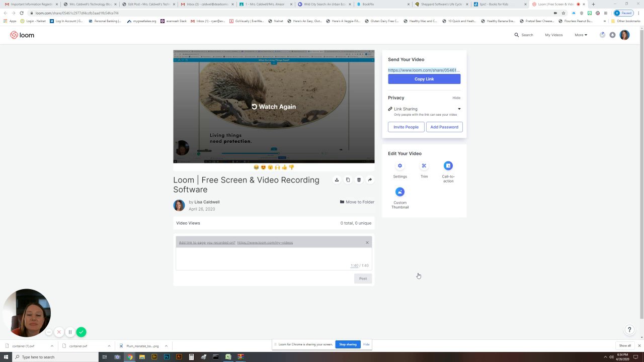The width and height of the screenshot is (644, 362).
Task: Click Watch Again on the video
Action: 274,107
